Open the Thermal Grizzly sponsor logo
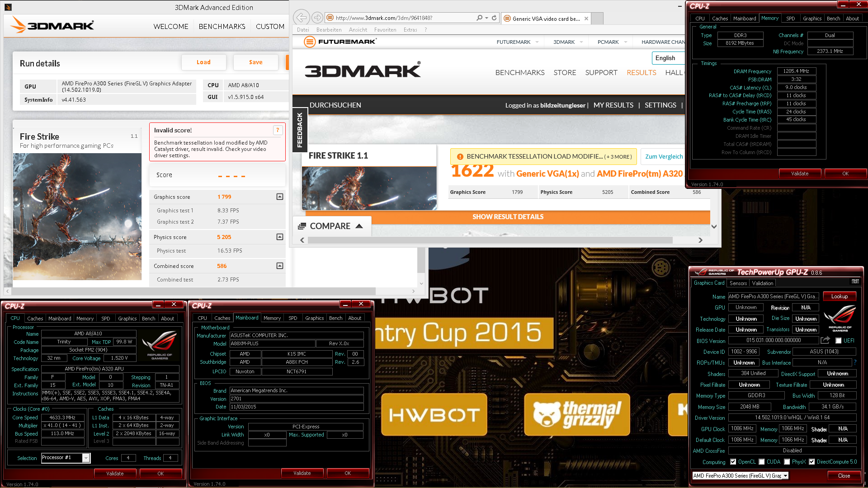868x488 pixels. 577,414
